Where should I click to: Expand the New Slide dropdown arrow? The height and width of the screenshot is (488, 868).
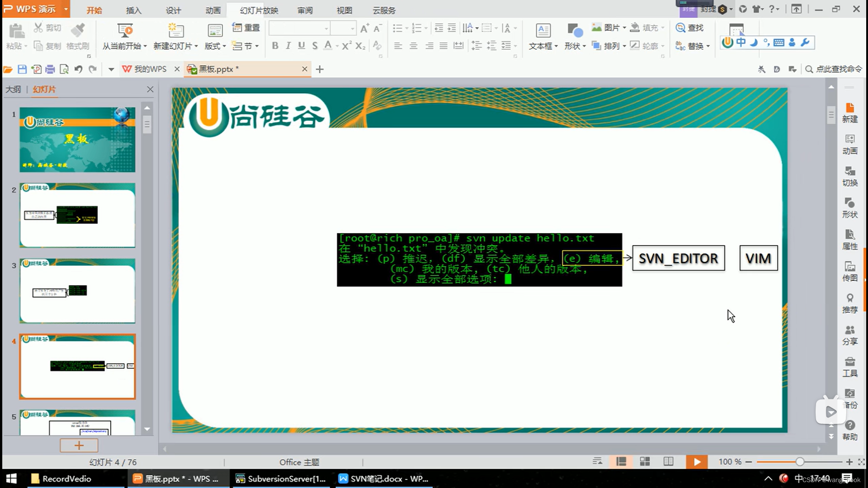pos(196,46)
